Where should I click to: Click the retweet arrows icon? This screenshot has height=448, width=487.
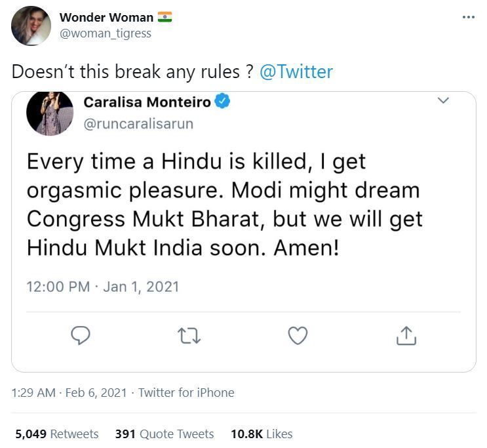pos(189,336)
